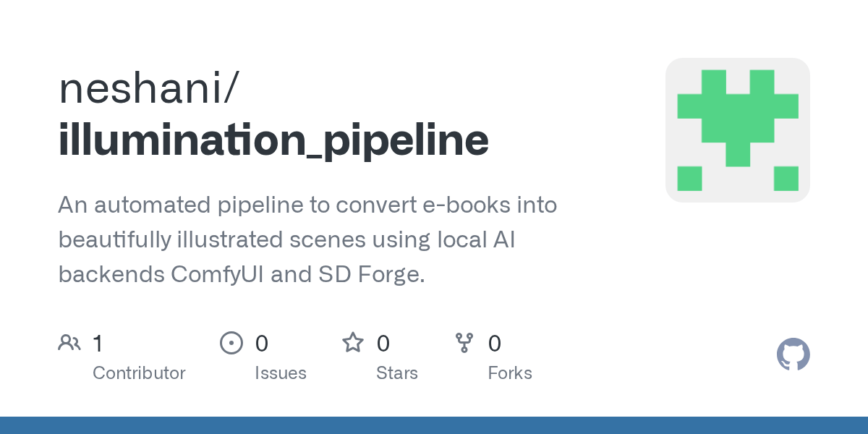
Task: Click the contributors people icon
Action: 69,343
